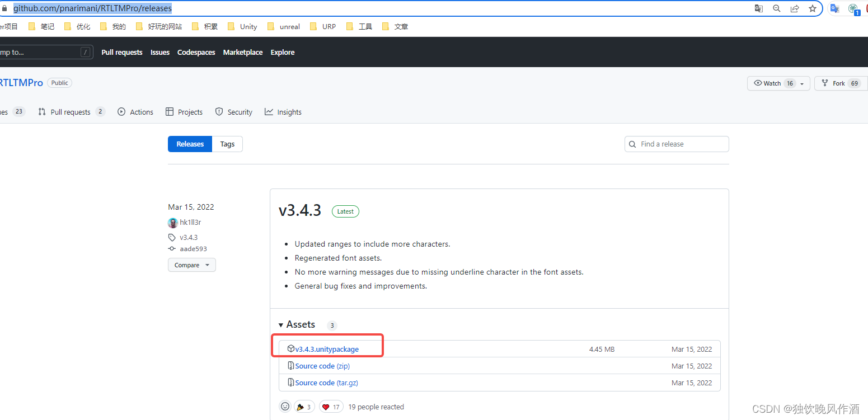
Task: Open Marketplace in top navigation
Action: pyautogui.click(x=243, y=52)
